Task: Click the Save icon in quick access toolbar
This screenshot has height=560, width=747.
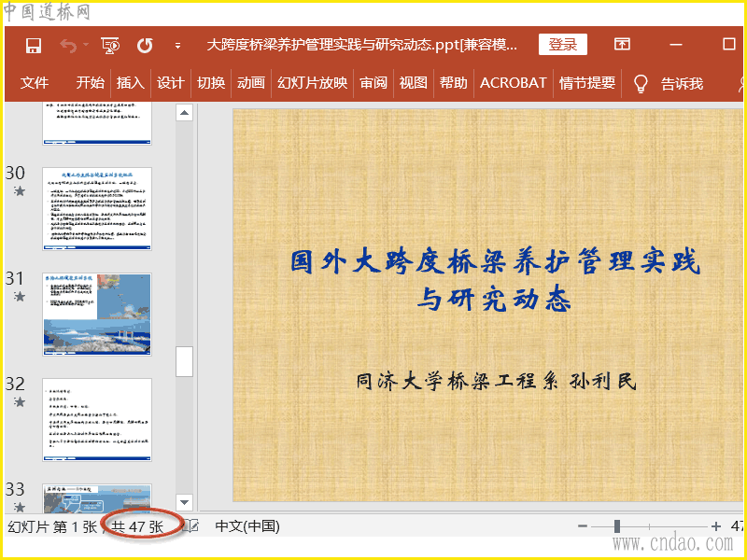Action: pos(34,45)
